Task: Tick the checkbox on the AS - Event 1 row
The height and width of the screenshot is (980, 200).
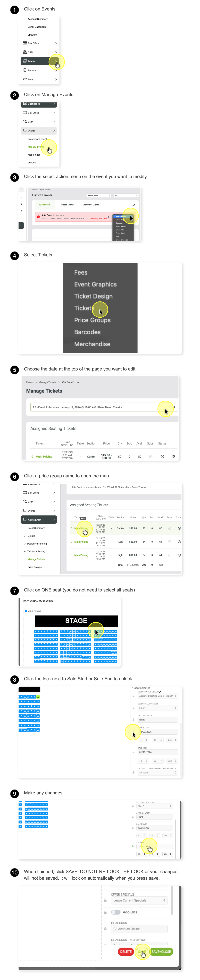Action: pos(109,217)
